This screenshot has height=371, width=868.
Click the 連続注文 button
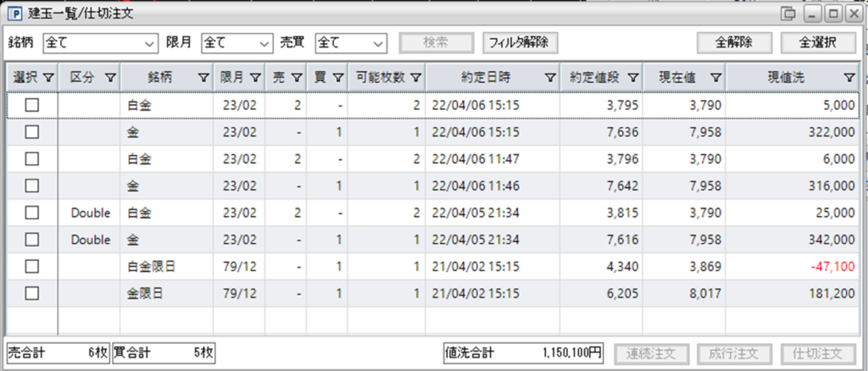(650, 352)
